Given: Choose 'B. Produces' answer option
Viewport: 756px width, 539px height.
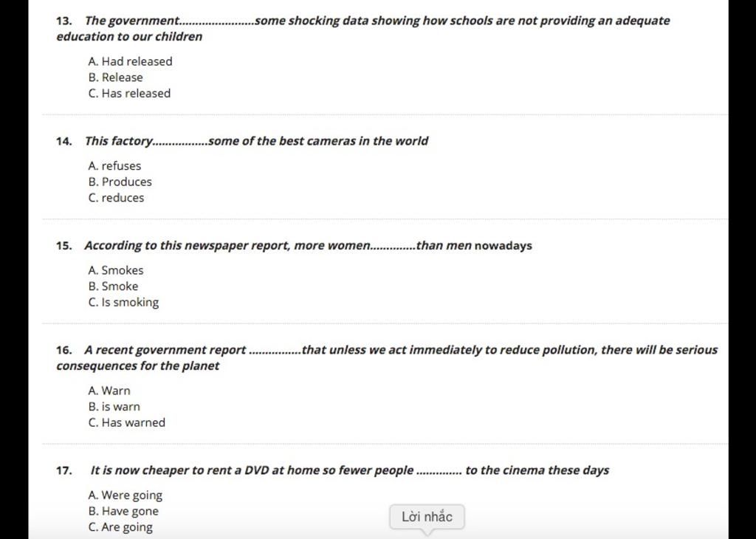Looking at the screenshot, I should click(120, 182).
